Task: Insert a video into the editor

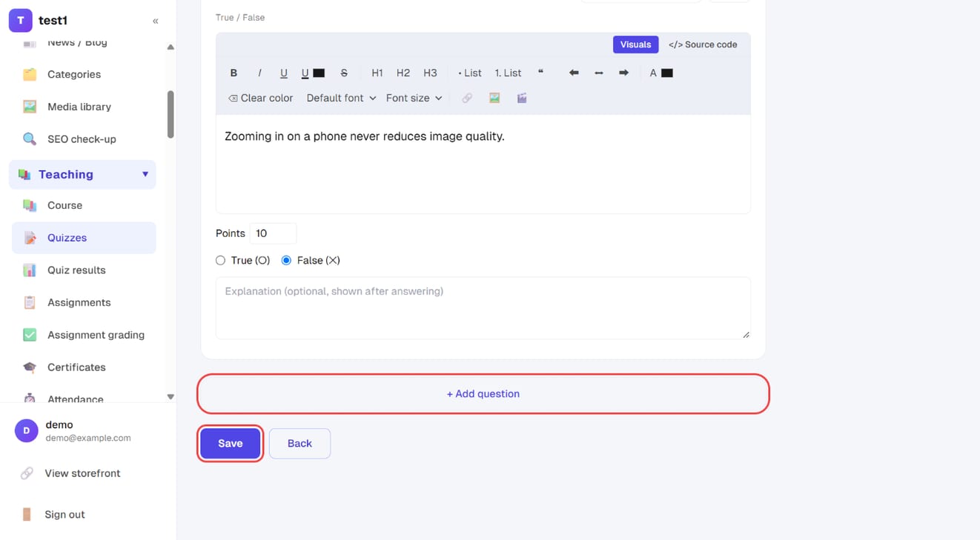Action: (x=522, y=98)
